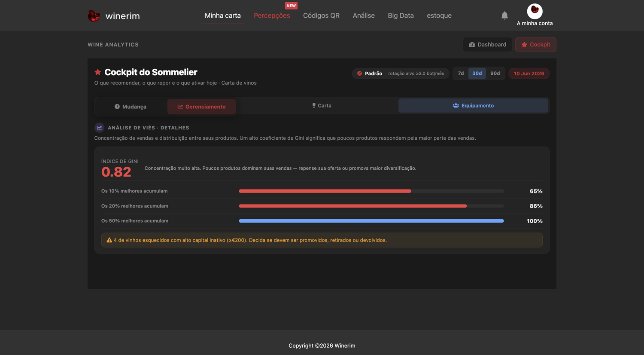Click the NEW badge above Percepções
This screenshot has width=644, height=355.
coord(291,6)
